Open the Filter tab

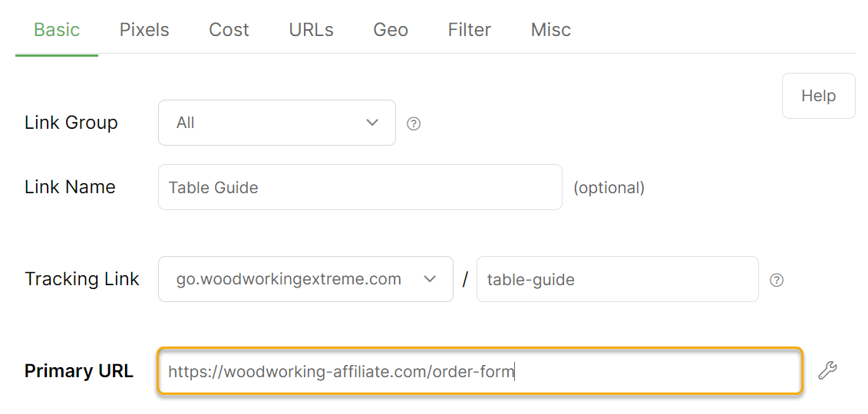tap(469, 30)
